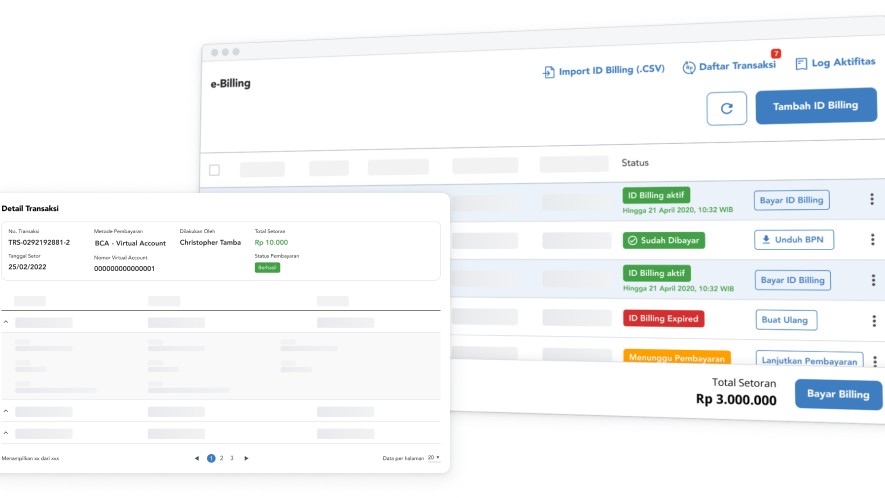
Task: Go to page 3 in pagination
Action: 232,458
